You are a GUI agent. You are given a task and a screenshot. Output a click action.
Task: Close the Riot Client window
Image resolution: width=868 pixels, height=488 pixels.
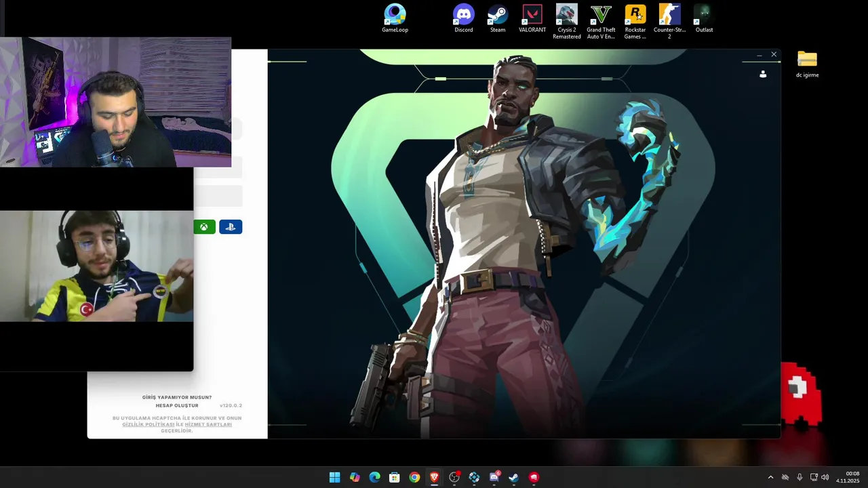tap(774, 55)
